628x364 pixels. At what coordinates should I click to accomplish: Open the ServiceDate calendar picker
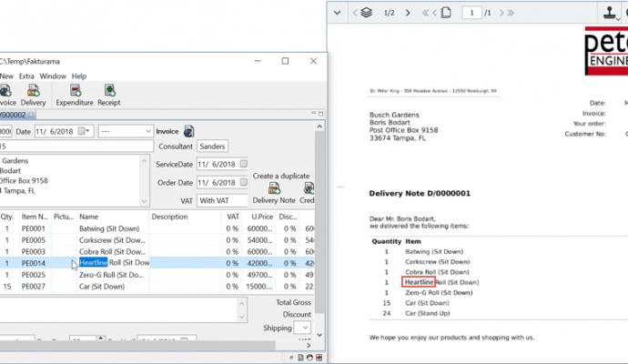click(x=243, y=164)
